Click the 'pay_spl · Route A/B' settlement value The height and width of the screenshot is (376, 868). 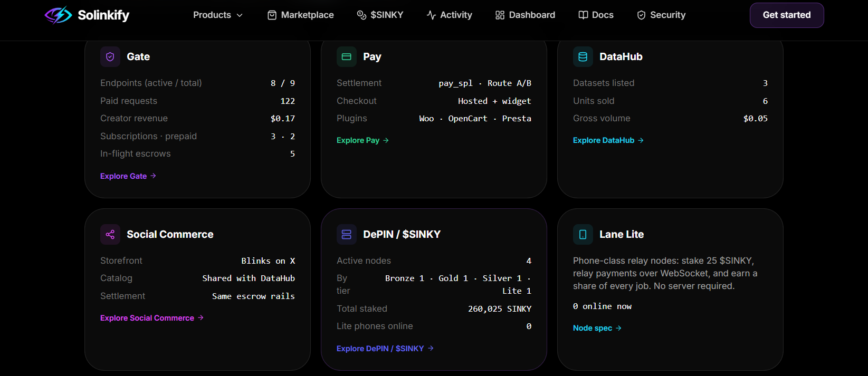point(485,83)
